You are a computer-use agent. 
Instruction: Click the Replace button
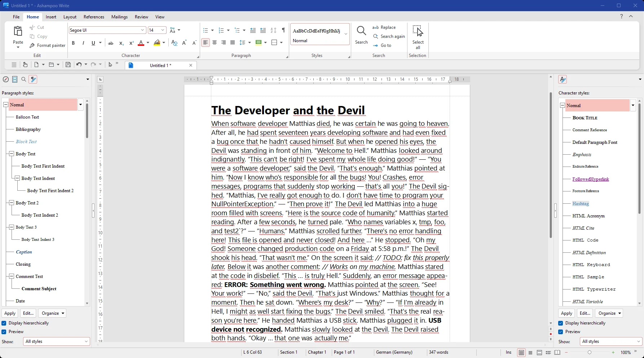[x=384, y=27]
